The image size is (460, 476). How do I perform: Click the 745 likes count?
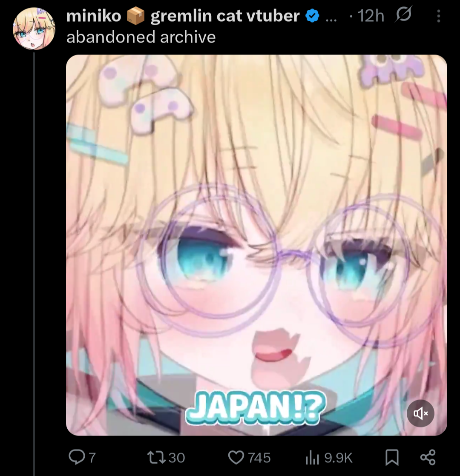[259, 458]
